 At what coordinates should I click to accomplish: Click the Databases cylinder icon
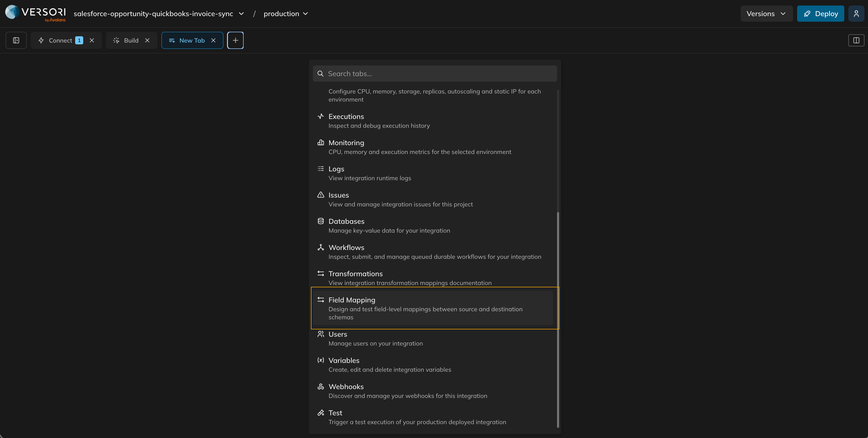321,221
